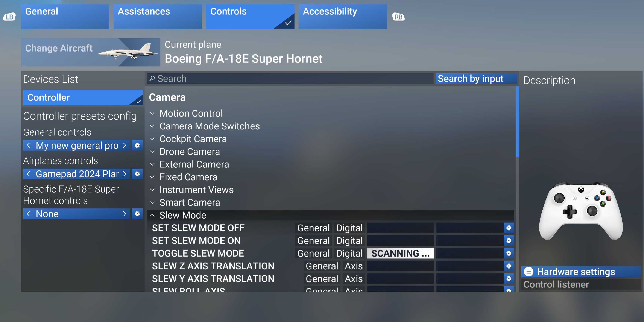Viewport: 644px width, 322px height.
Task: Click the gear icon next to 'My new general pro'
Action: tap(137, 145)
